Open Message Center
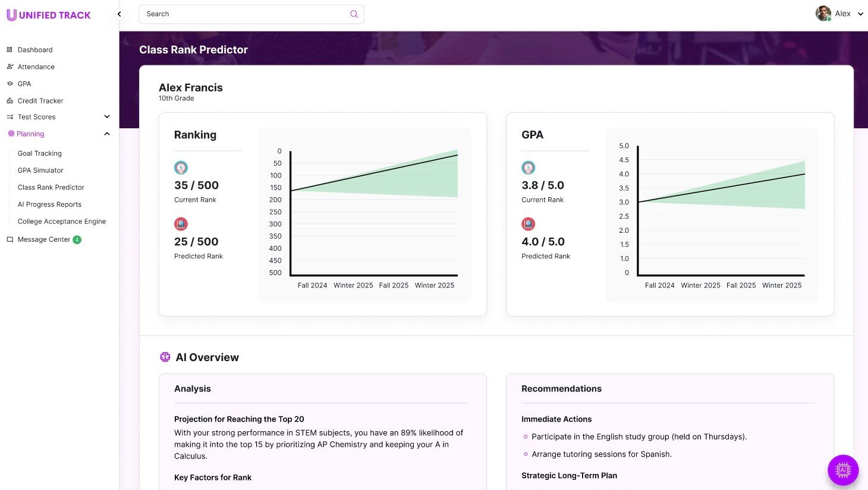Screen dimensions: 868x490 click(44, 239)
